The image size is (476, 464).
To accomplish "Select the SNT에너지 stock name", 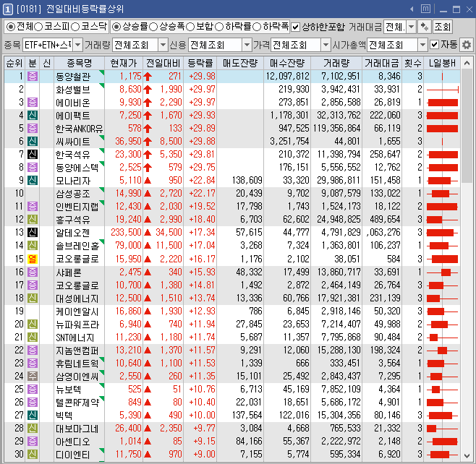I will (x=75, y=338).
